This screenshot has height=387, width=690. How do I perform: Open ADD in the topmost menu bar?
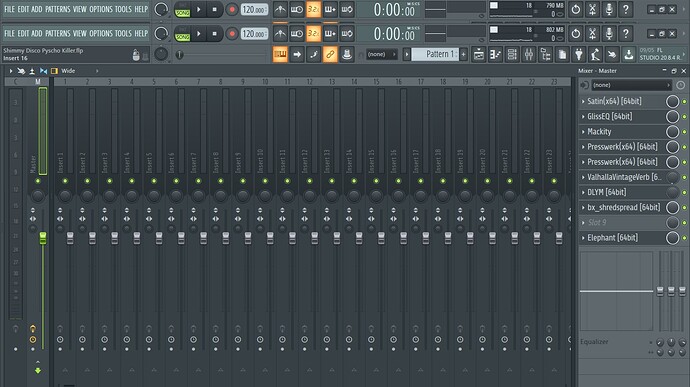click(37, 9)
